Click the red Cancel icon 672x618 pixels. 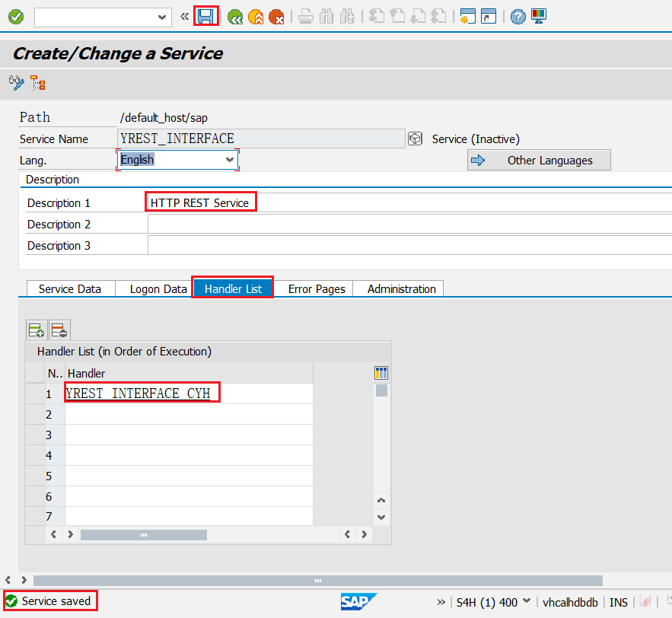point(276,17)
